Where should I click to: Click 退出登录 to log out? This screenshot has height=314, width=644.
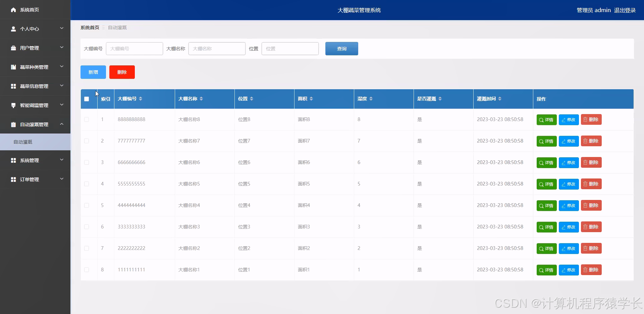(625, 10)
